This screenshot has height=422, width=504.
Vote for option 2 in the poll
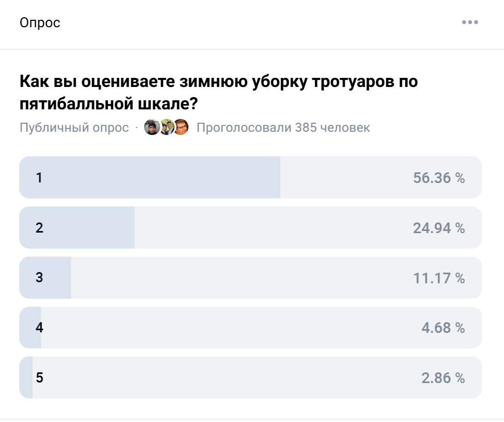pyautogui.click(x=251, y=228)
